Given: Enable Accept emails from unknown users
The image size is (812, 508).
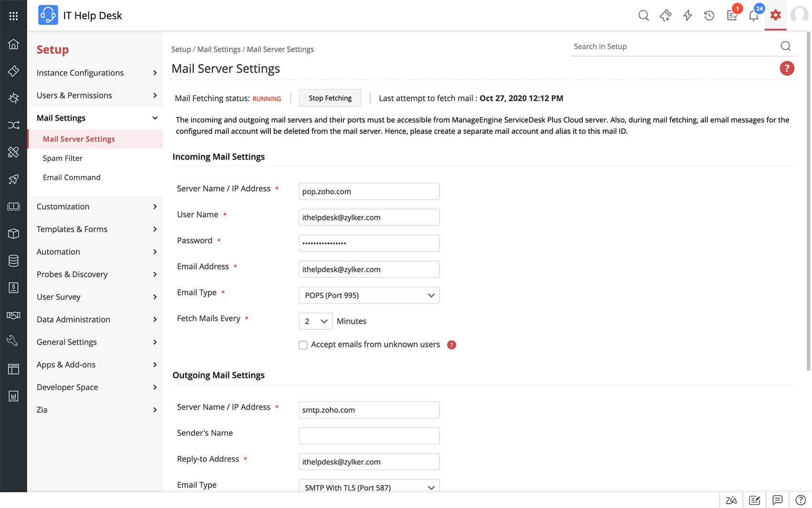Looking at the screenshot, I should click(303, 345).
